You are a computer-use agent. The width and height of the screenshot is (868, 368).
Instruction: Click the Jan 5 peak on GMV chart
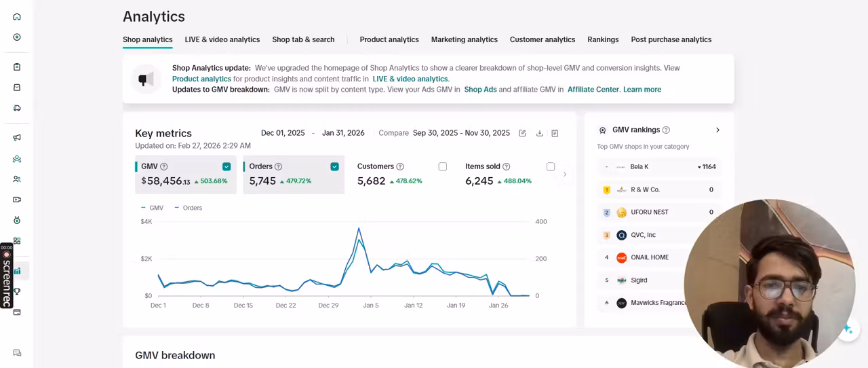point(359,229)
